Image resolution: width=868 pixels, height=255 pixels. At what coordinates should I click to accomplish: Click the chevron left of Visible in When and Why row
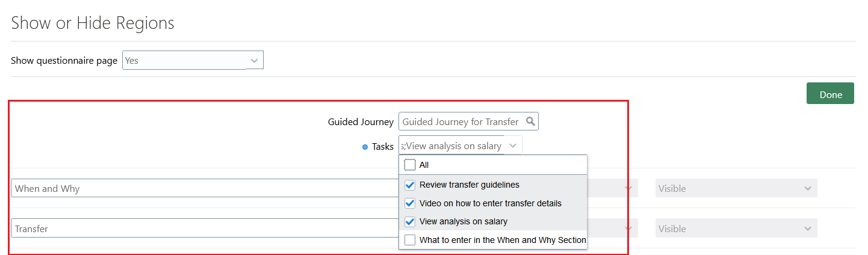(x=629, y=188)
